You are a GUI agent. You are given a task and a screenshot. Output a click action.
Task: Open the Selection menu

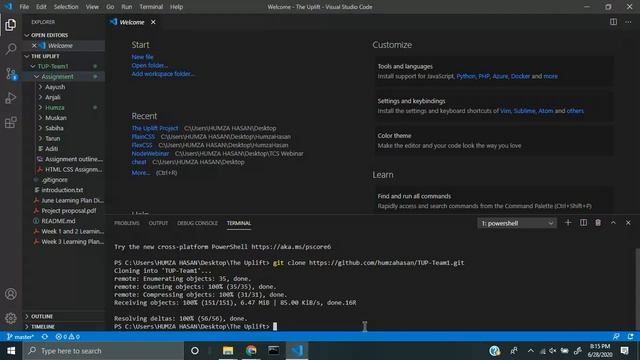click(66, 7)
